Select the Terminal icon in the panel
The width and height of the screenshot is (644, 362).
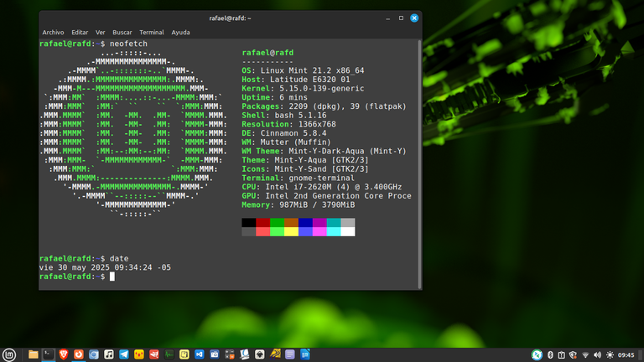tap(49, 354)
